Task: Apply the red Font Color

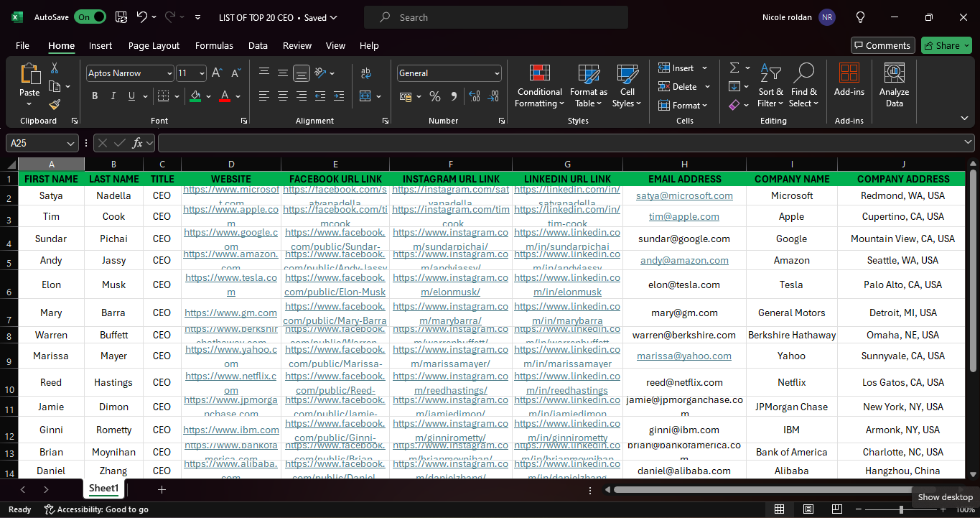Action: tap(225, 96)
